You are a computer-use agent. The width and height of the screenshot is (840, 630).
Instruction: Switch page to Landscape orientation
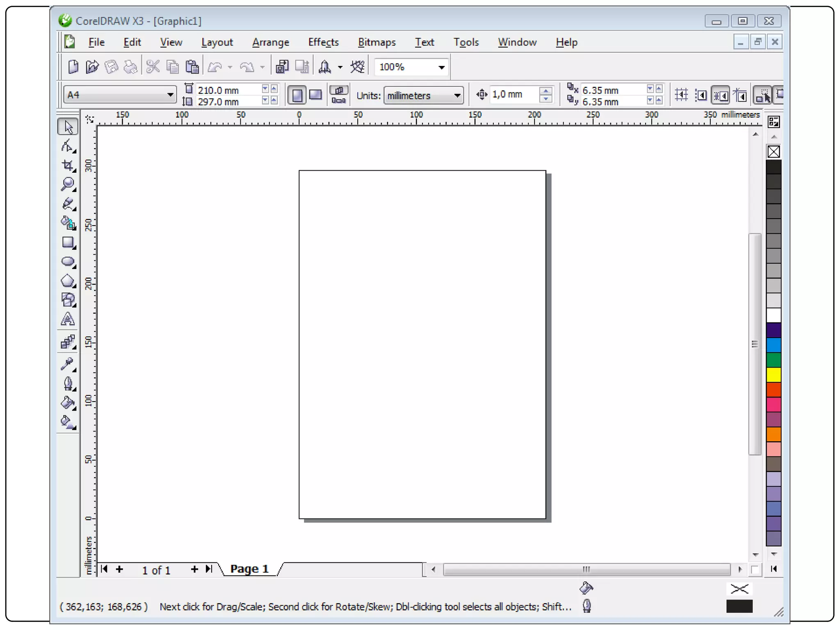pyautogui.click(x=315, y=95)
